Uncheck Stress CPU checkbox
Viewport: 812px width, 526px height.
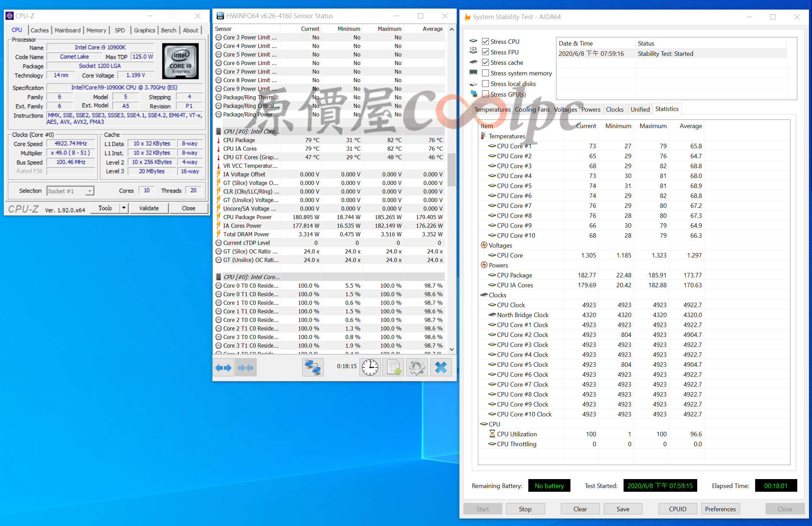(x=485, y=41)
